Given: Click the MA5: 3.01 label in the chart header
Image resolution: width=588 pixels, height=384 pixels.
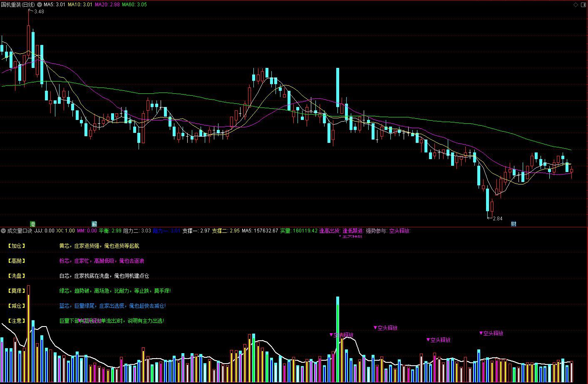Looking at the screenshot, I should tap(55, 5).
